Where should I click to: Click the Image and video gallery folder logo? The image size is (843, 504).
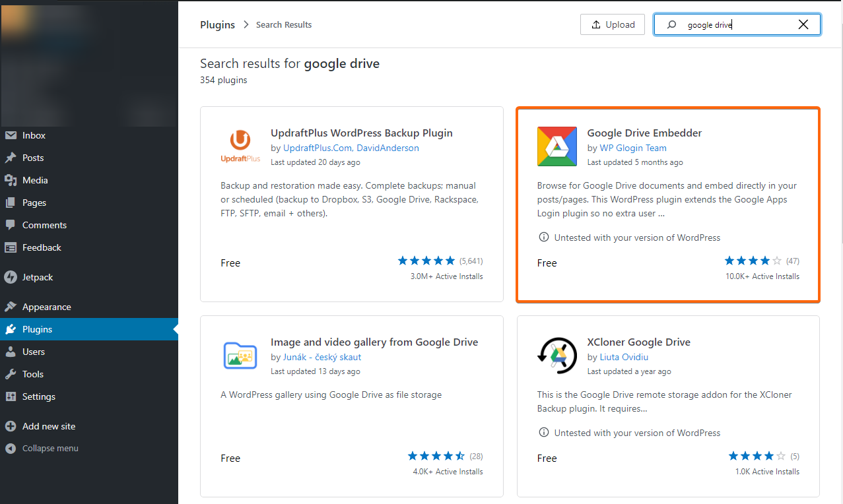pyautogui.click(x=240, y=356)
